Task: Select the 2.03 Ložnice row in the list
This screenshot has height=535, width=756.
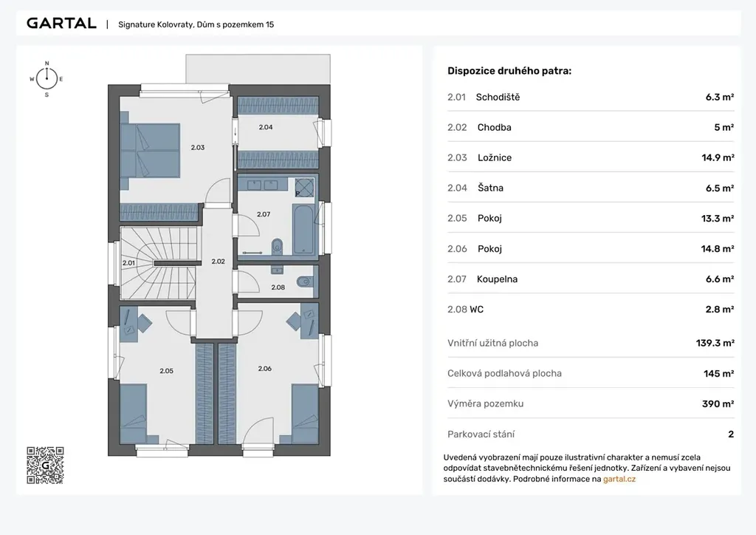Action: [x=590, y=157]
